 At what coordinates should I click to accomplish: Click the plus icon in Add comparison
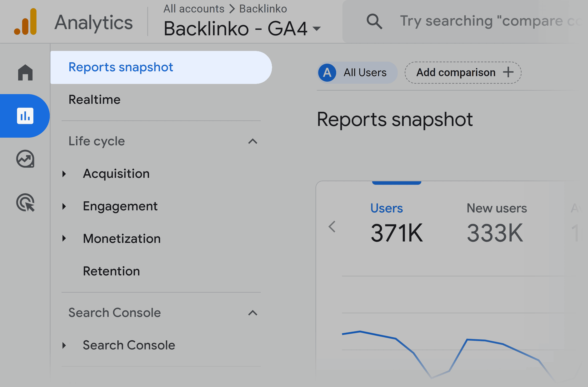[x=508, y=72]
